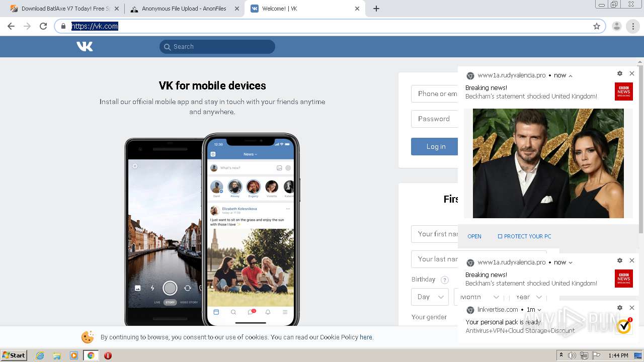Image resolution: width=644 pixels, height=362 pixels.
Task: Click the Password input field
Action: pyautogui.click(x=435, y=119)
